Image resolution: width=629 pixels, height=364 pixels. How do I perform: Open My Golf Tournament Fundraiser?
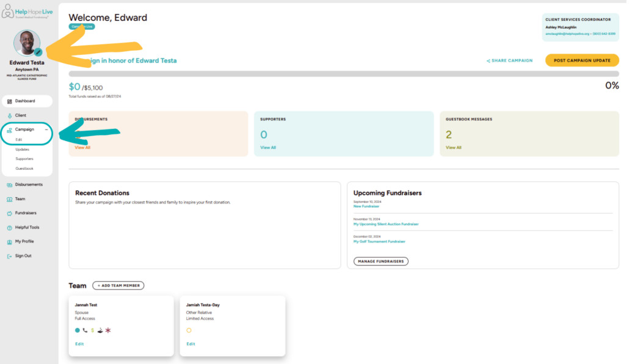(379, 242)
